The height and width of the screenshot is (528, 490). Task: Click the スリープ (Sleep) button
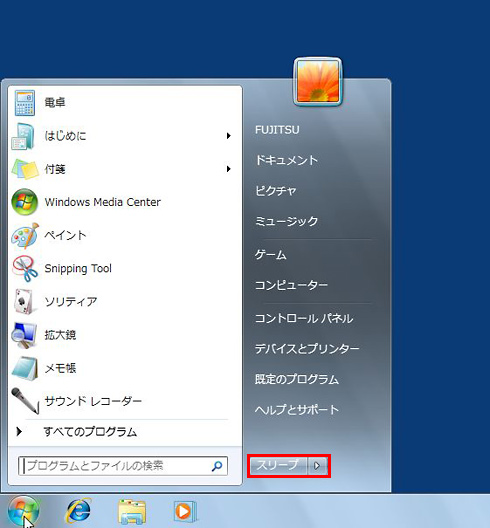[278, 466]
